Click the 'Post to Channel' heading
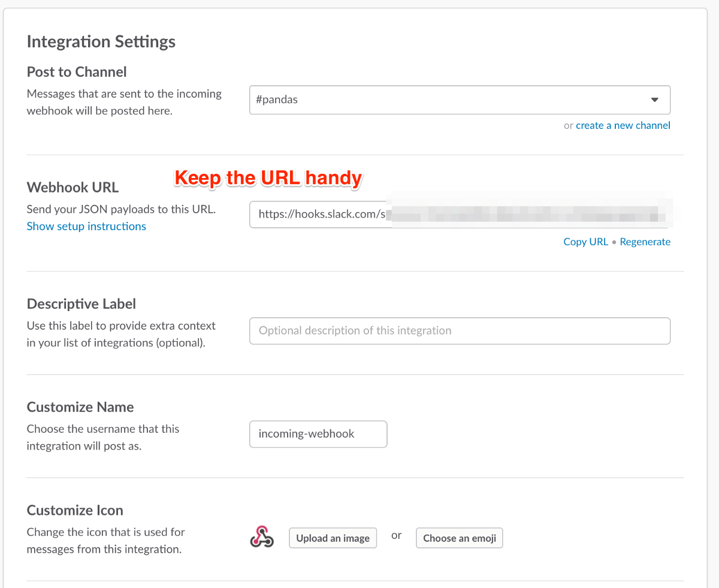The width and height of the screenshot is (719, 588). [x=77, y=72]
